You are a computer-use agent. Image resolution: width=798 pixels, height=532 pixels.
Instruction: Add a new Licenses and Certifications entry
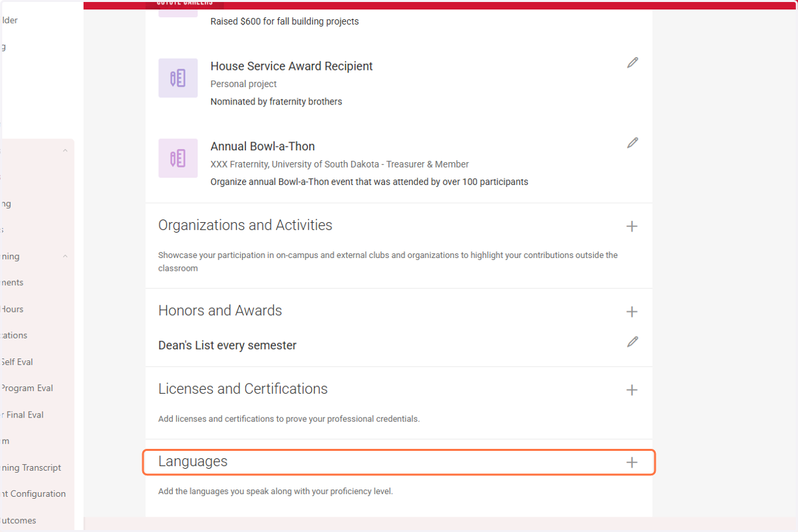tap(632, 390)
